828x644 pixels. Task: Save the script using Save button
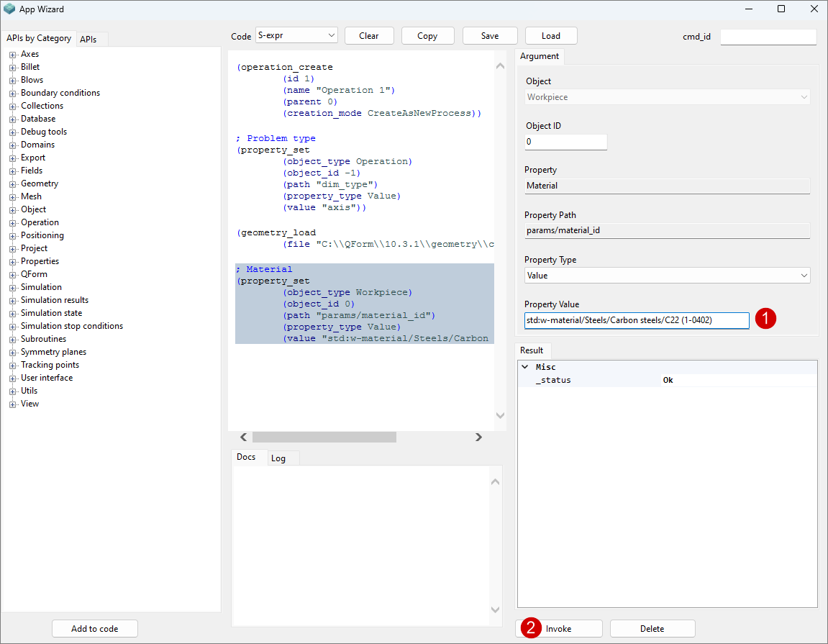(x=490, y=36)
